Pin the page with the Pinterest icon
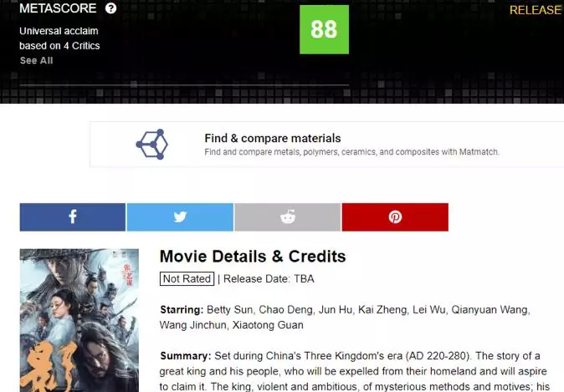564x392 pixels. [395, 217]
